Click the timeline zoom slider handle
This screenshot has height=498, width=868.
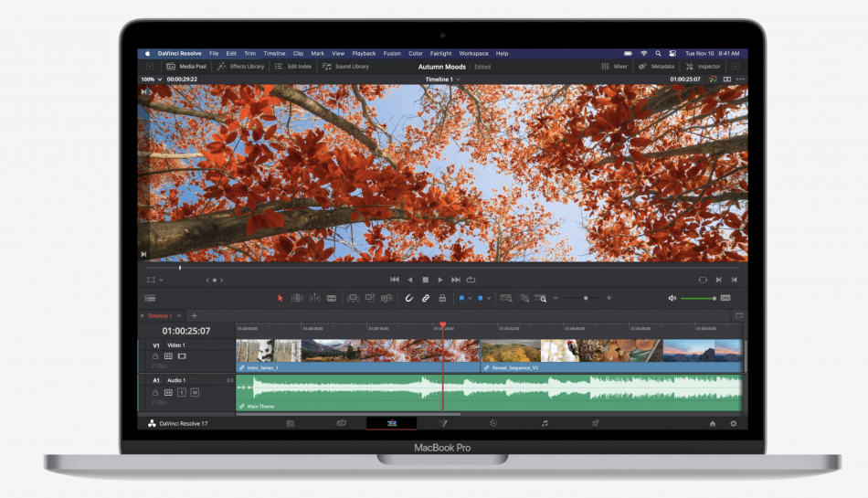click(586, 298)
